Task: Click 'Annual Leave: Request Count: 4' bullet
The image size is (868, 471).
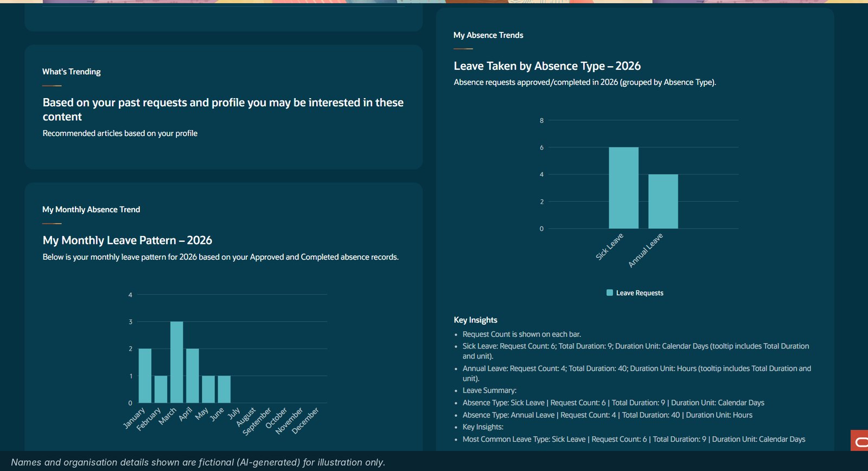Action: (x=637, y=373)
